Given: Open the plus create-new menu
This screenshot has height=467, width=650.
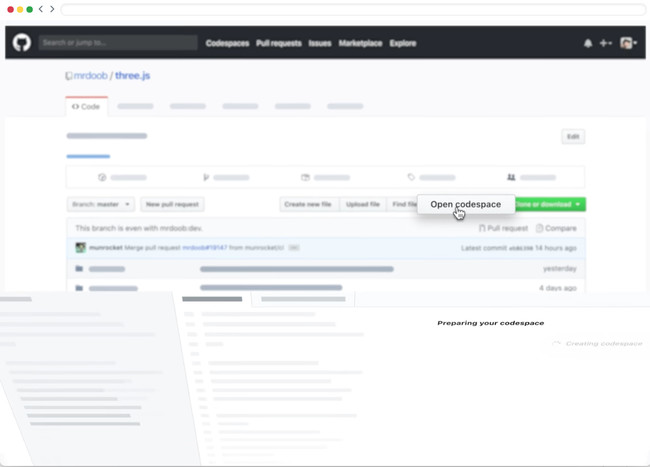Looking at the screenshot, I should [606, 43].
